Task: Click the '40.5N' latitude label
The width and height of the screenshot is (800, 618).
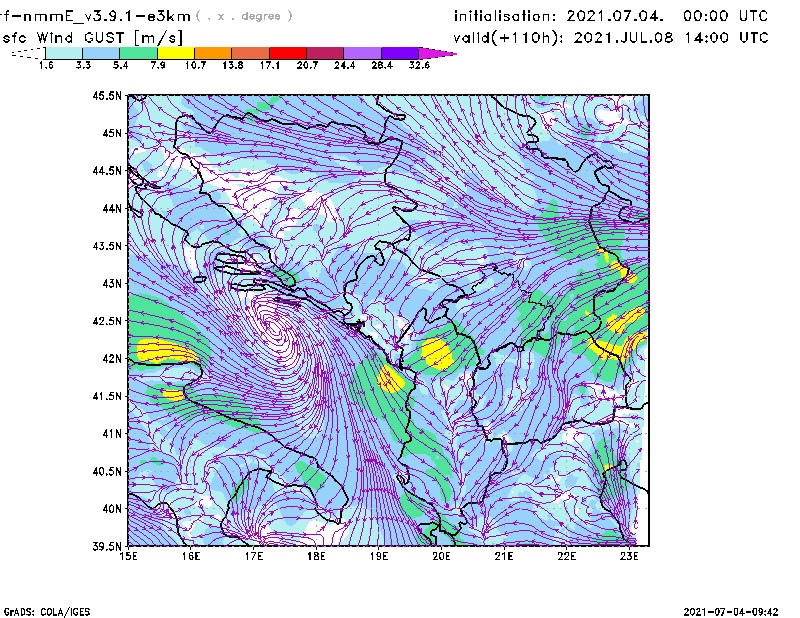Action: 107,471
